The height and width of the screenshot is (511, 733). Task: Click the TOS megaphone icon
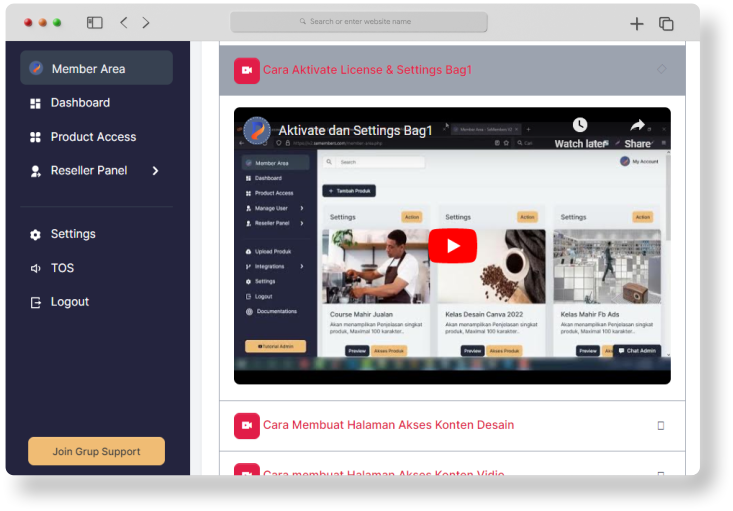coord(36,268)
